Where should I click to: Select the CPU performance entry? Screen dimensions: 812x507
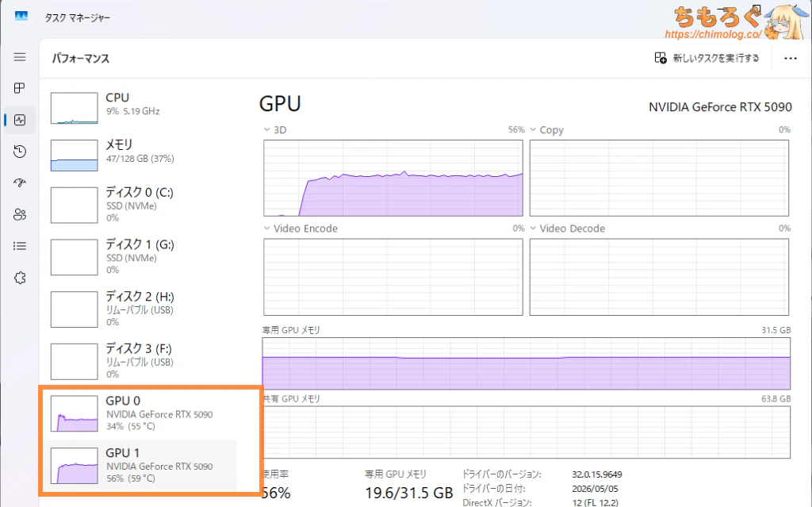point(138,107)
